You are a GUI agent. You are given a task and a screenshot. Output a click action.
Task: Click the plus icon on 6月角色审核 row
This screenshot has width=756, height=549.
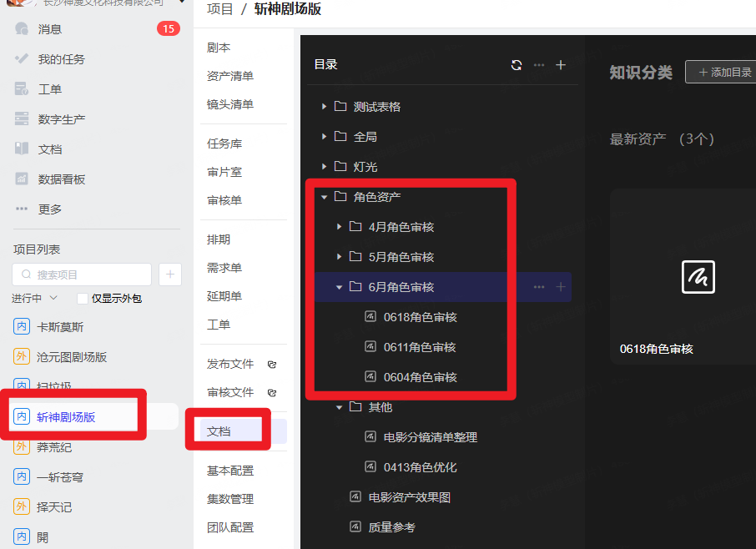tap(561, 287)
